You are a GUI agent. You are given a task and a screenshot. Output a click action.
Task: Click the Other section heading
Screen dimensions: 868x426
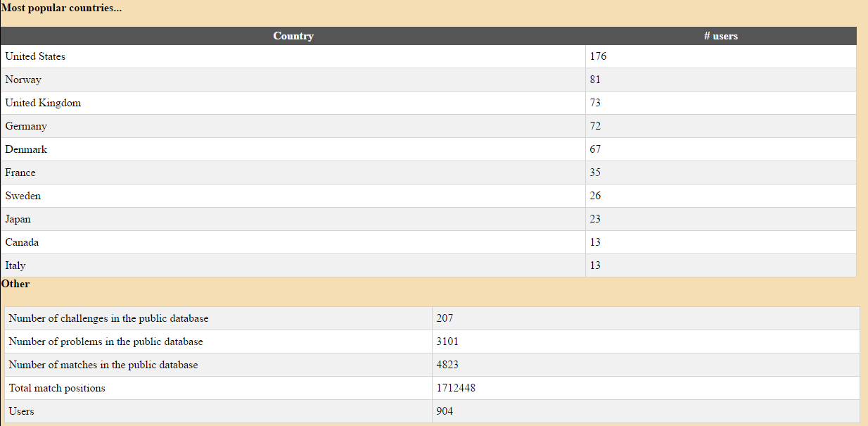click(x=15, y=284)
